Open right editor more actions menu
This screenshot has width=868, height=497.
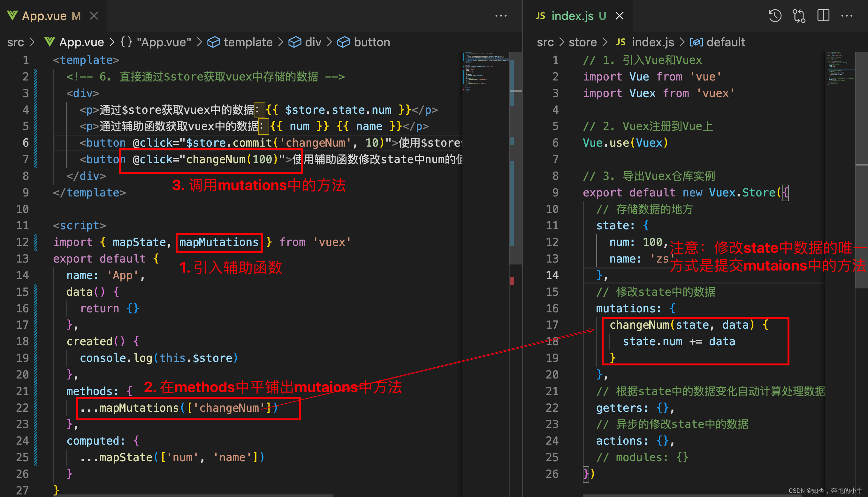(x=847, y=16)
